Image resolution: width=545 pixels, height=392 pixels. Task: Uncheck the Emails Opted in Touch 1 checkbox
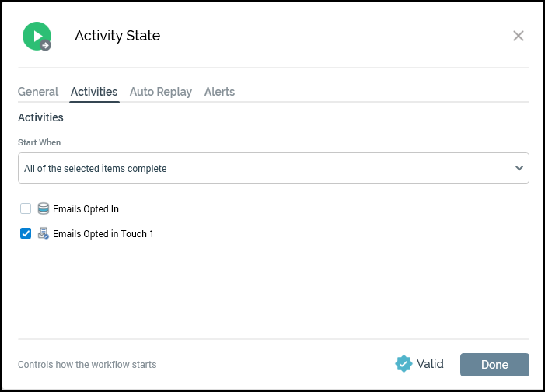[x=26, y=233]
